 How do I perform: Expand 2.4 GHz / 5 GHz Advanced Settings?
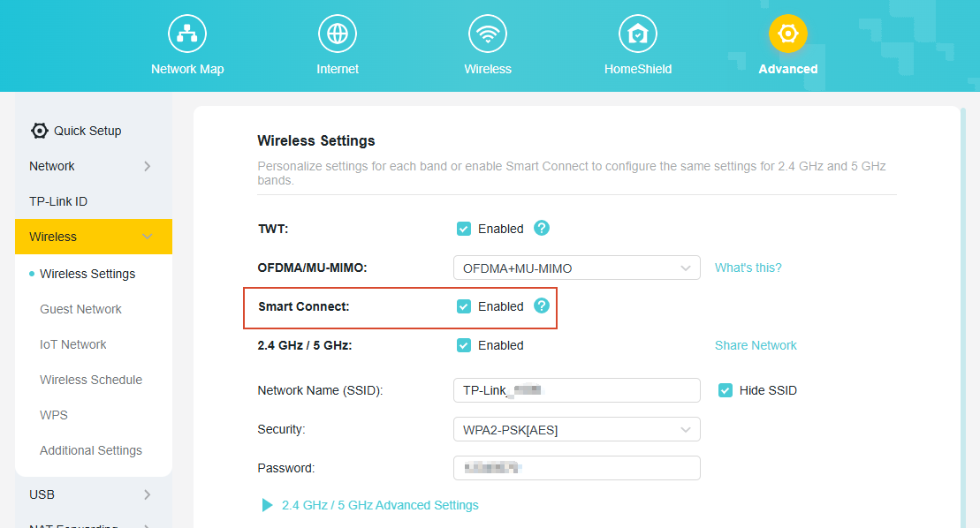[381, 504]
